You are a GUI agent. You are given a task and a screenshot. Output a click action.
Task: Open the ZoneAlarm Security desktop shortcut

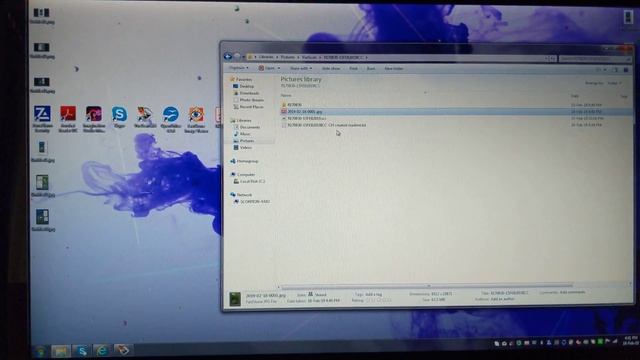[42, 119]
